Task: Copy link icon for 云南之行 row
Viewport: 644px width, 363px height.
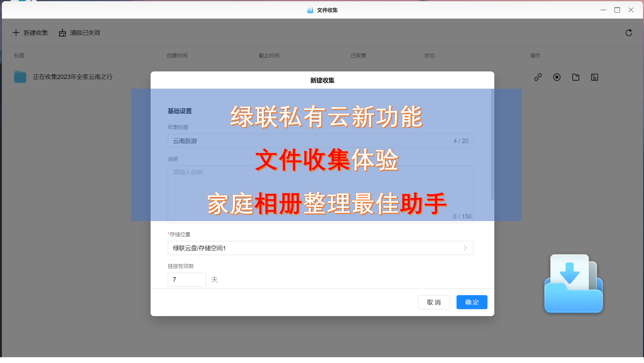Action: coord(538,77)
